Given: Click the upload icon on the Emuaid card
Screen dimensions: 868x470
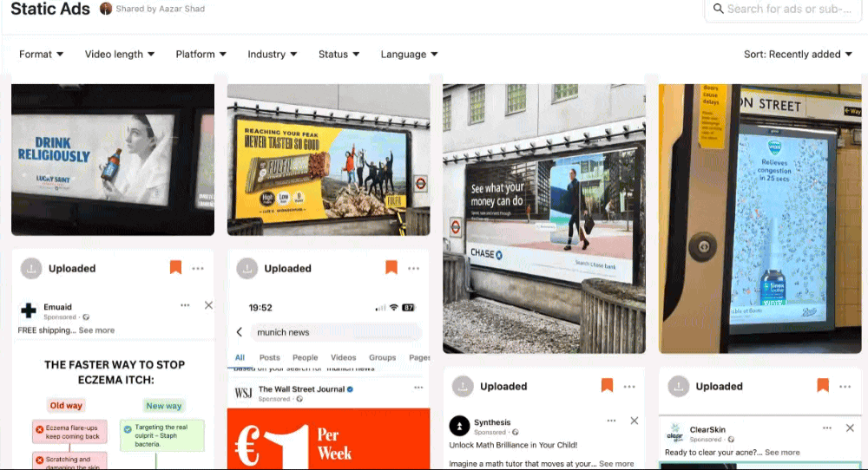Looking at the screenshot, I should 31,269.
